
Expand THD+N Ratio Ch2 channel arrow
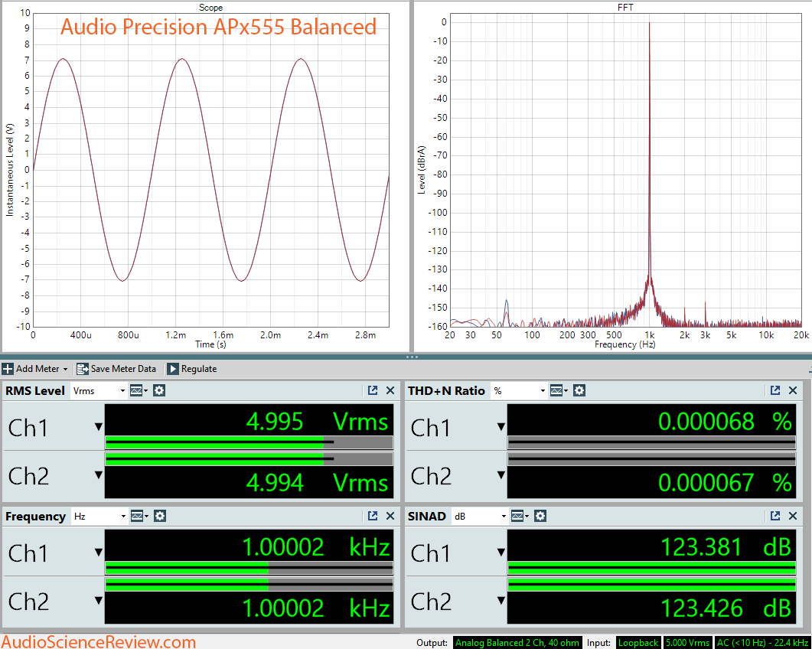pyautogui.click(x=501, y=475)
